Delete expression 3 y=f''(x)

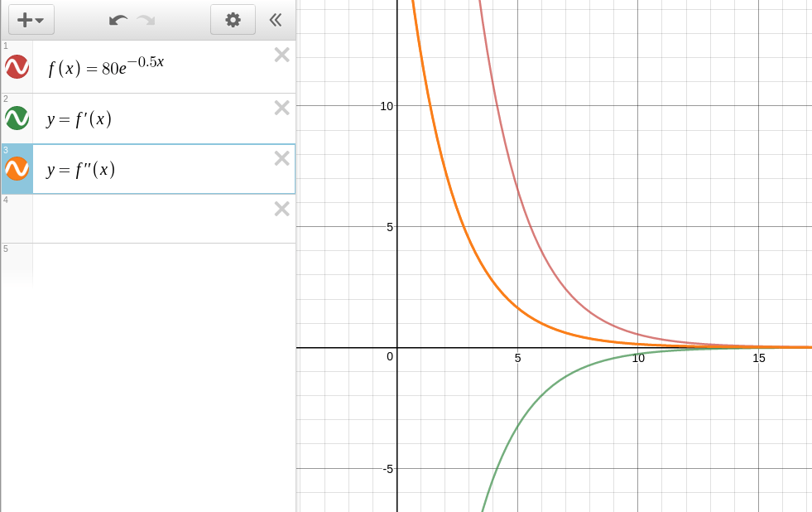tap(281, 158)
